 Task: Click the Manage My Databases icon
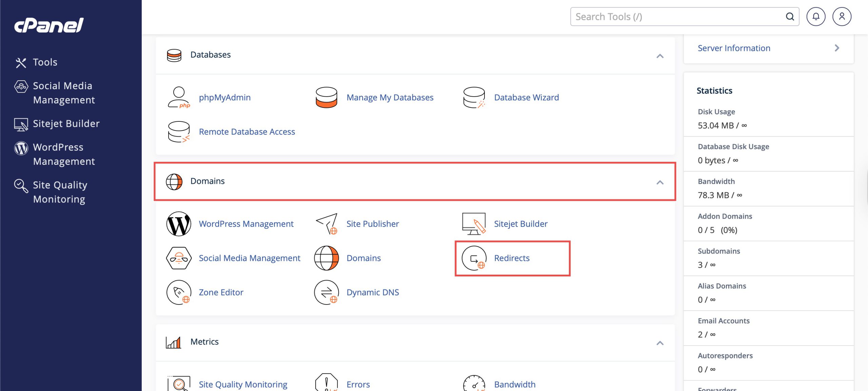click(326, 98)
